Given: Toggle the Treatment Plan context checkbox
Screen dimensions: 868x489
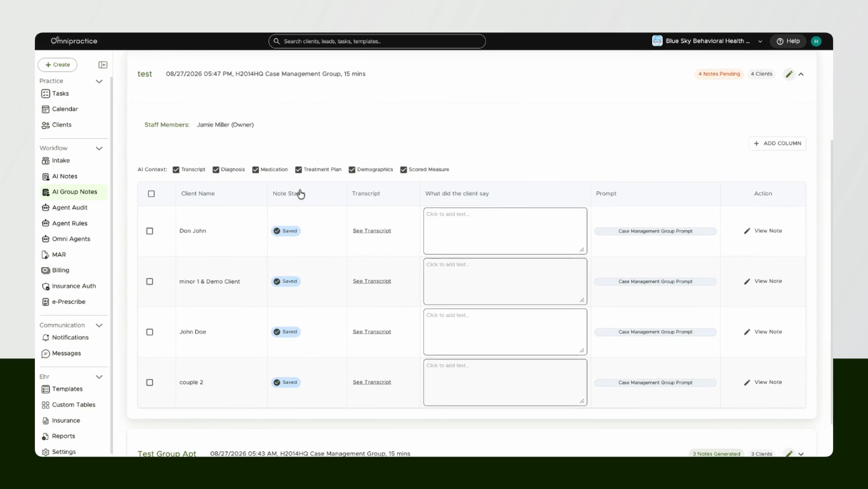Looking at the screenshot, I should 298,170.
